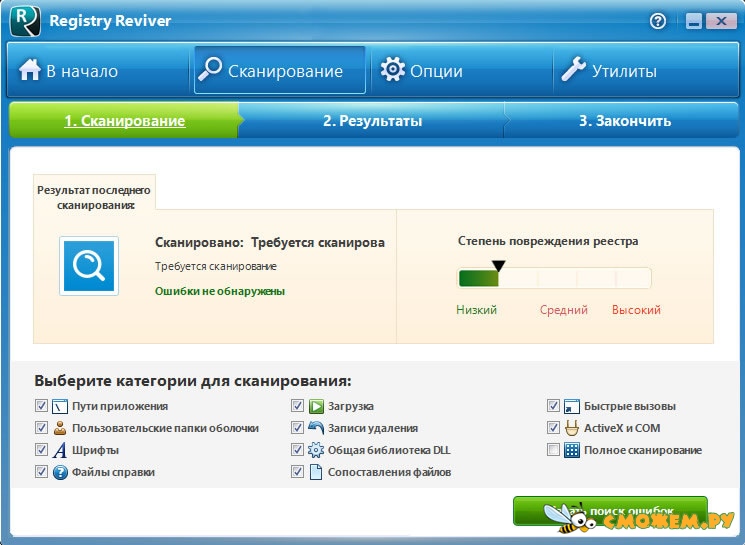The width and height of the screenshot is (745, 545).
Task: Click the gear icon for Общая библиотека DLL
Action: 316,450
